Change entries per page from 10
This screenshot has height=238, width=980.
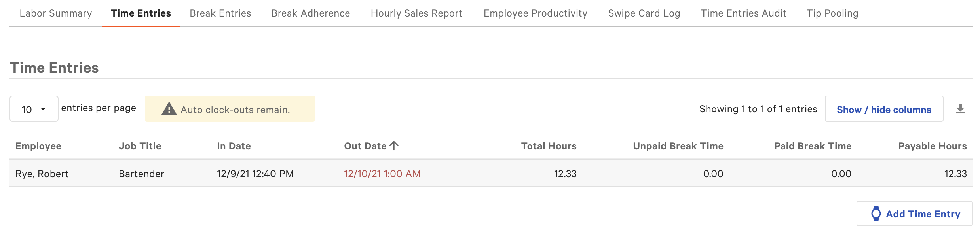pyautogui.click(x=34, y=108)
